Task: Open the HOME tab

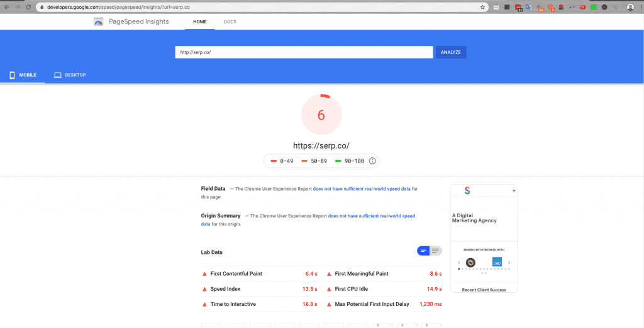Action: point(199,22)
